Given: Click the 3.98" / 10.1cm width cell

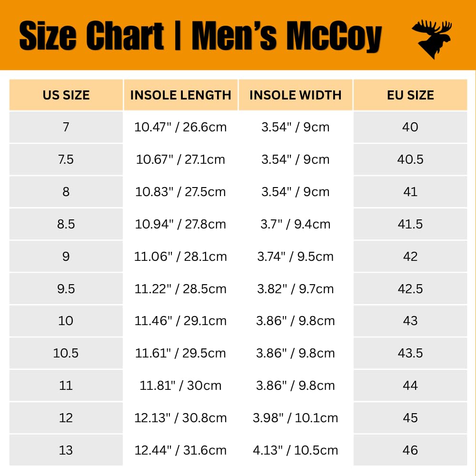Looking at the screenshot, I should (296, 418).
